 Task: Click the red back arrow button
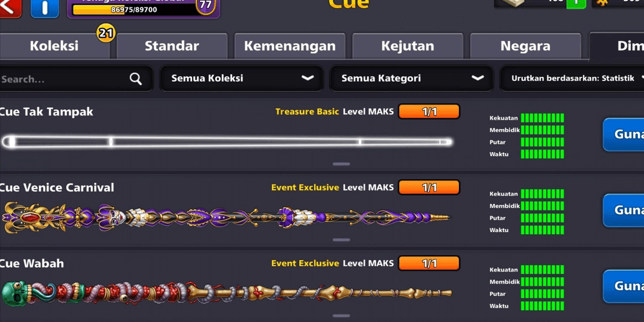10,7
